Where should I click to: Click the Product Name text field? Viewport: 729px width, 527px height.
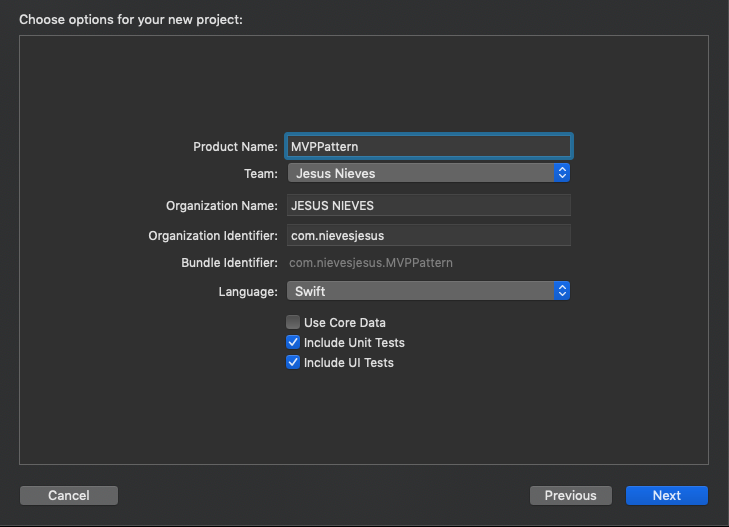tap(428, 146)
